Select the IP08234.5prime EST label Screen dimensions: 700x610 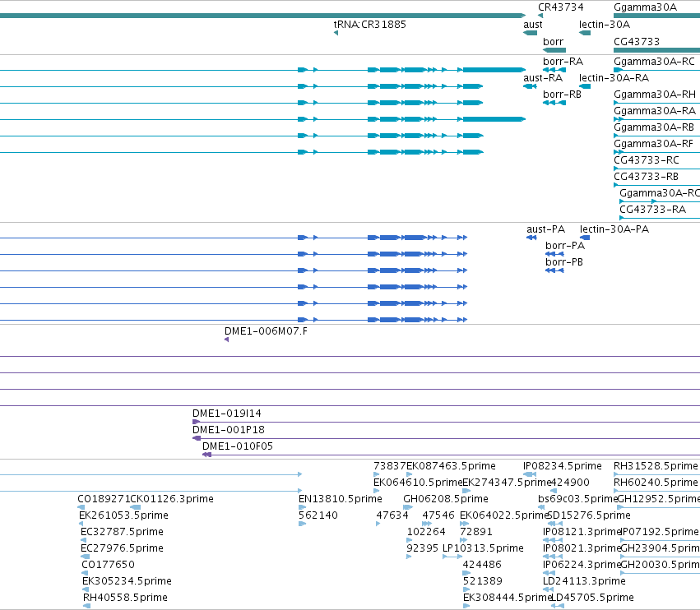point(563,466)
